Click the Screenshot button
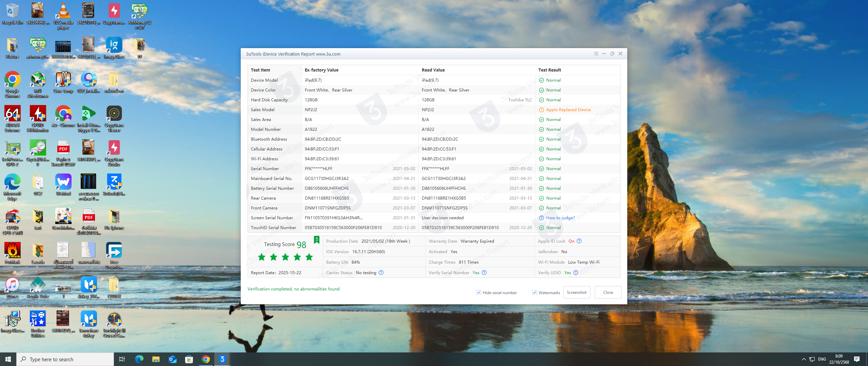The width and height of the screenshot is (868, 366). (576, 292)
